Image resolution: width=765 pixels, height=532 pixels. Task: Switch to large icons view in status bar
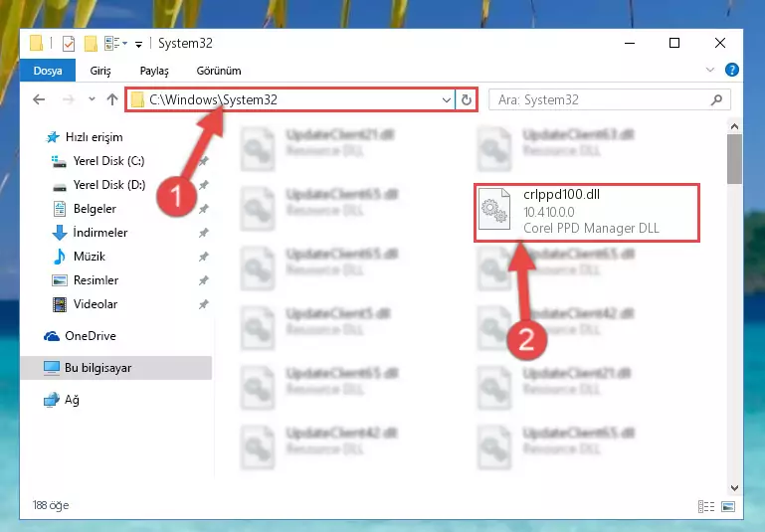click(x=728, y=507)
